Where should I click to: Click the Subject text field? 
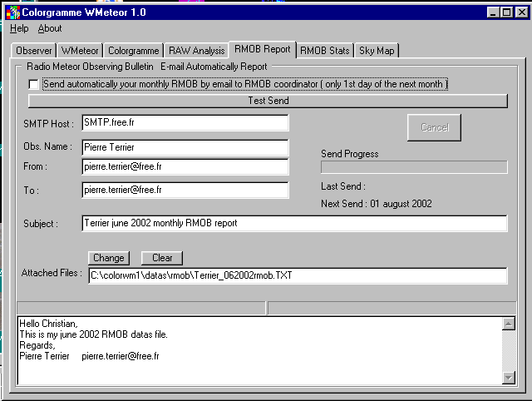coord(294,223)
